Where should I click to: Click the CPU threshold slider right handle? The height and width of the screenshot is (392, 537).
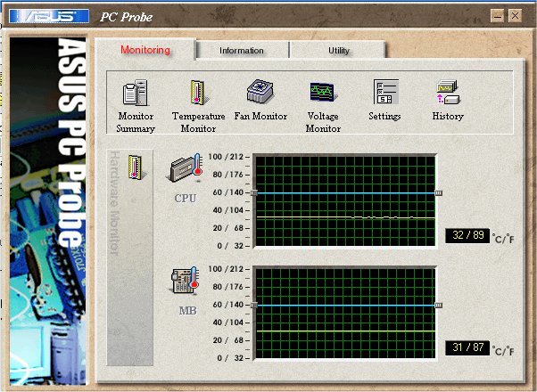438,193
